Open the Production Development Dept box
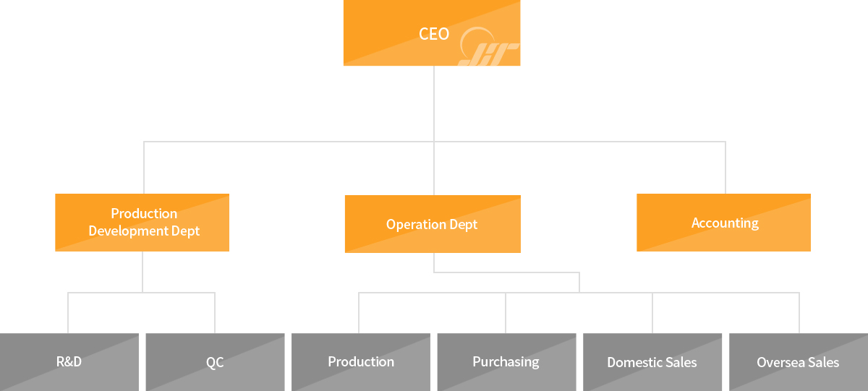Screen dimensions: 868x391 coord(142,223)
